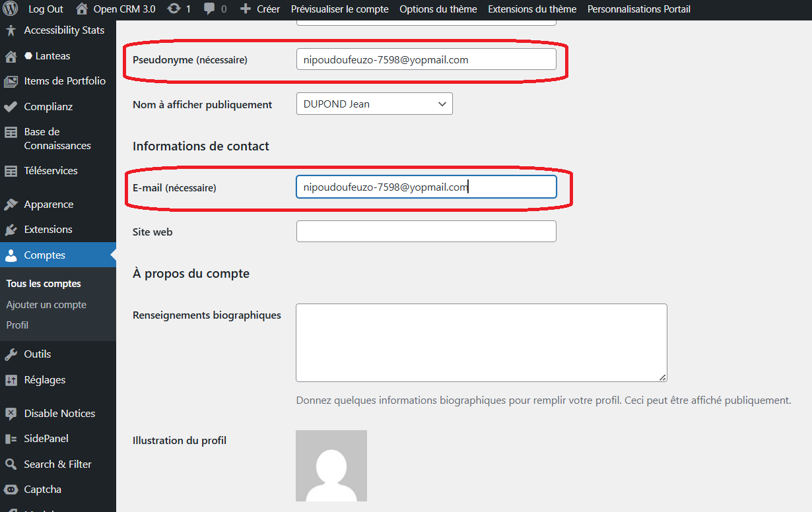Click the Renseignements biographiques text area
The height and width of the screenshot is (512, 812).
pos(481,342)
